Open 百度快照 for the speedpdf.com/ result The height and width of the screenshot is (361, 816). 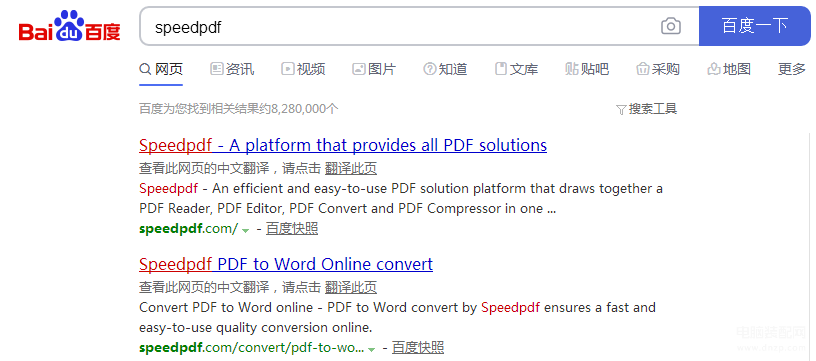[292, 228]
